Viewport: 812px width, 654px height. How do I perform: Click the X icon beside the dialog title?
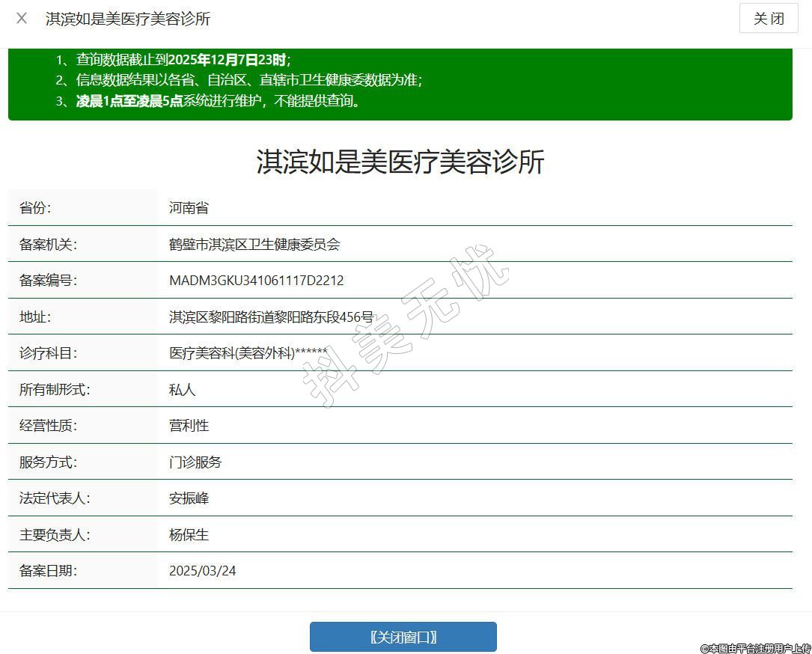22,19
